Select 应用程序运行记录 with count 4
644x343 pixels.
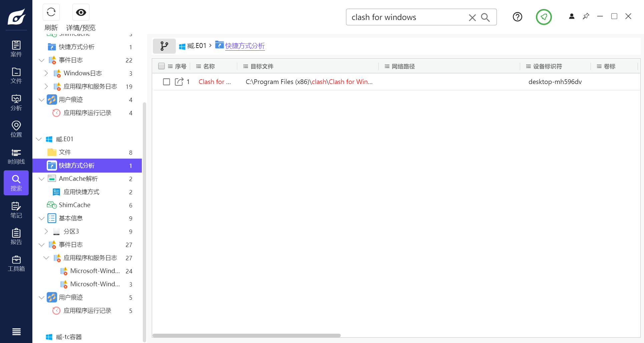87,113
